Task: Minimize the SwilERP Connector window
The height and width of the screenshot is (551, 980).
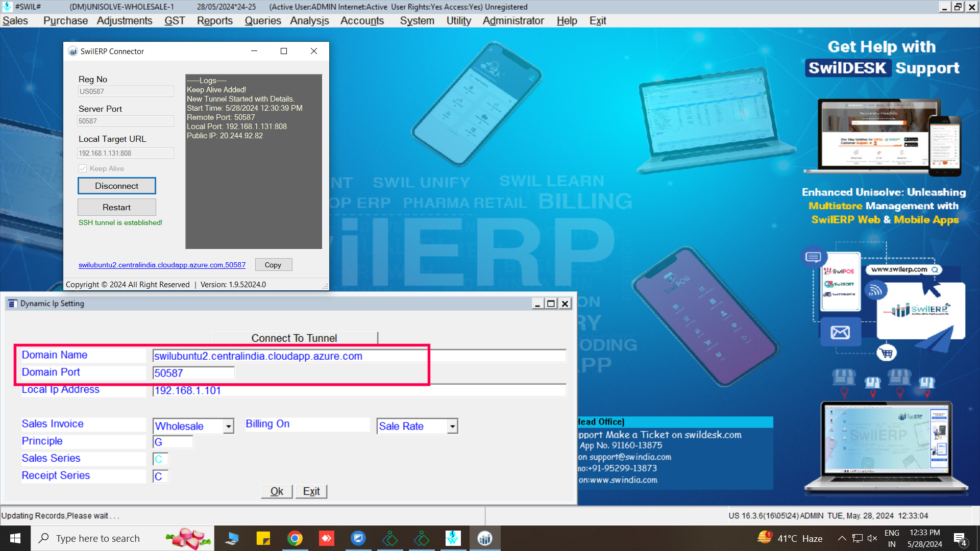Action: pyautogui.click(x=254, y=51)
